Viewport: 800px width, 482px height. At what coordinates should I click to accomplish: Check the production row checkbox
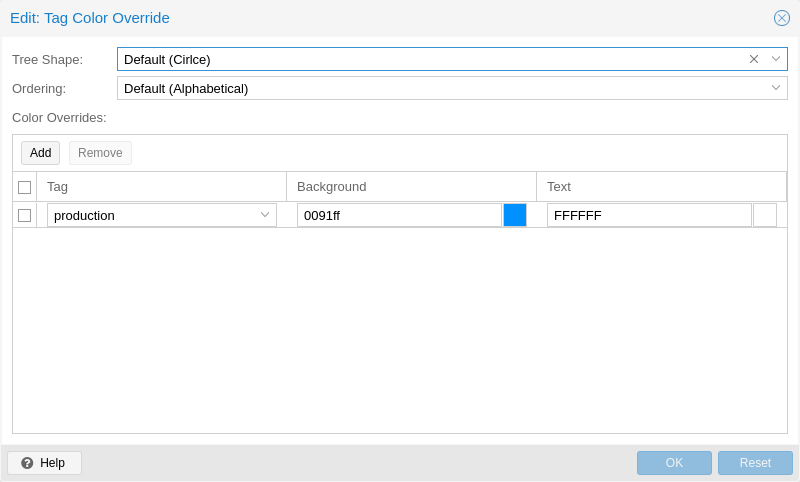tap(25, 215)
